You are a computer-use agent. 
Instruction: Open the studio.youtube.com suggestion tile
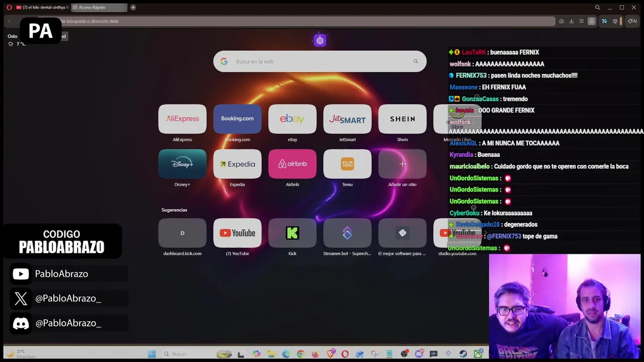[x=457, y=233]
